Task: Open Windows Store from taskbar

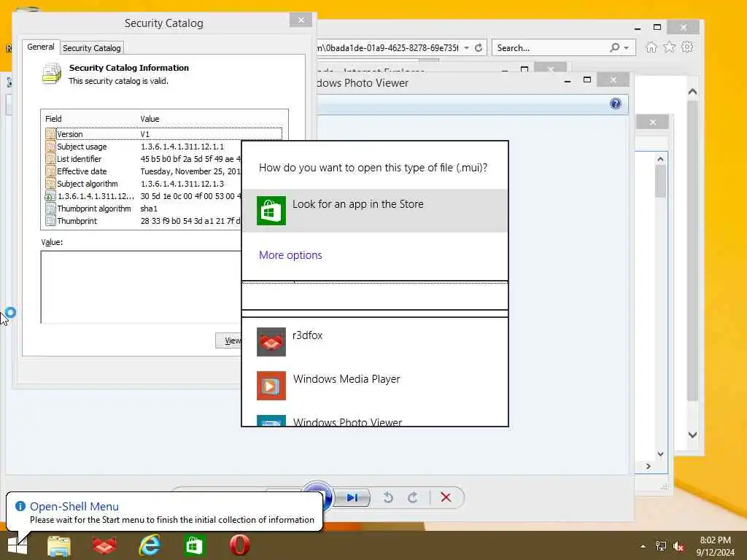Action: (194, 545)
